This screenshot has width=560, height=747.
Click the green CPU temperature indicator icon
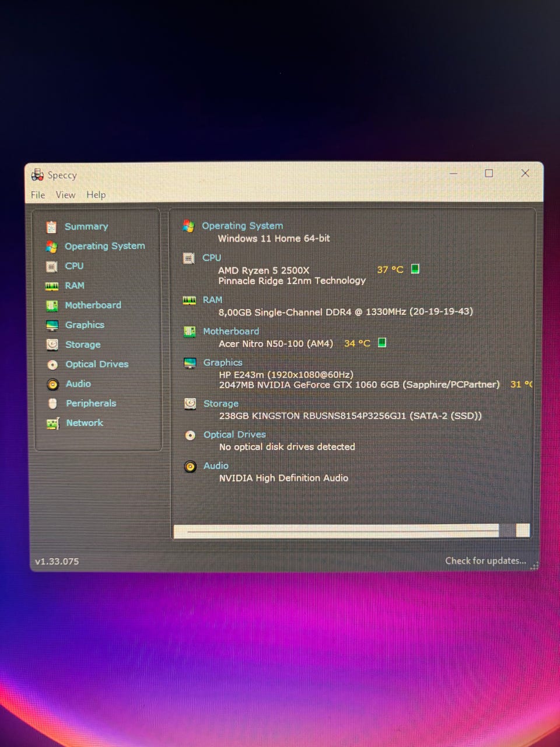pos(415,269)
